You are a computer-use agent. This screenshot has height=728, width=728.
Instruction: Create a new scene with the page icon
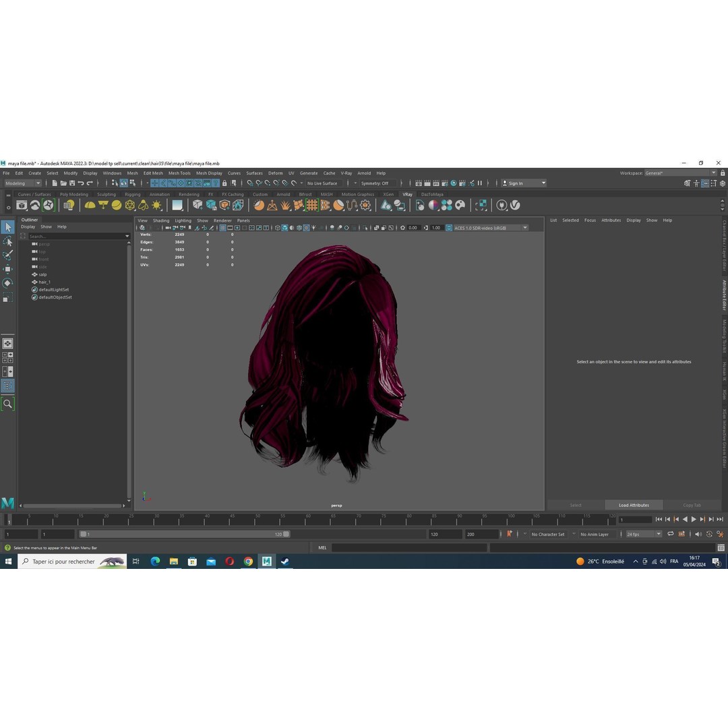pyautogui.click(x=55, y=183)
